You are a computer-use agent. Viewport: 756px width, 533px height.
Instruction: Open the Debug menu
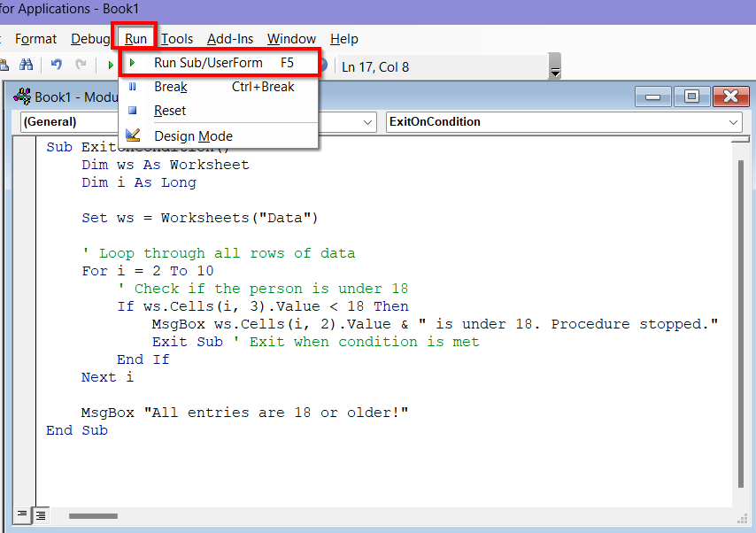point(90,39)
